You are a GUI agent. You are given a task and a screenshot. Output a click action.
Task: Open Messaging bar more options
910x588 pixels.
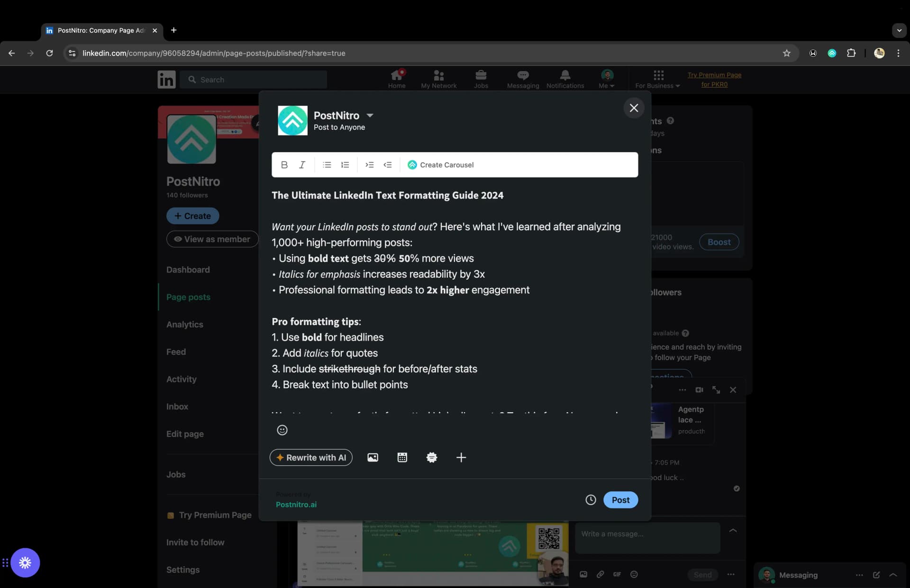pyautogui.click(x=859, y=575)
